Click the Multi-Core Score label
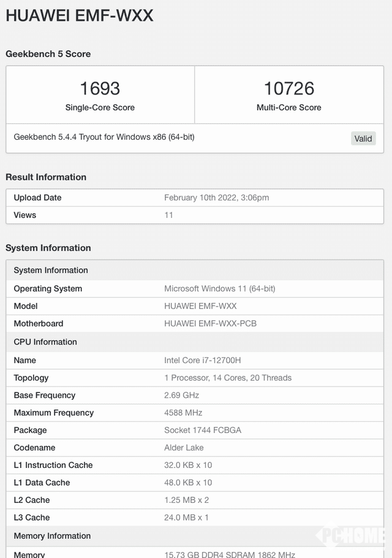The height and width of the screenshot is (558, 392). [289, 107]
